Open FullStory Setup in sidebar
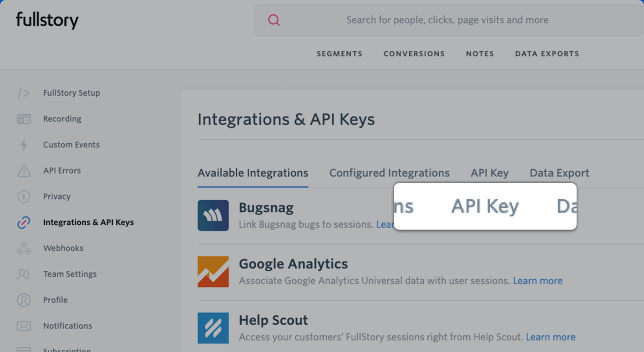 (72, 93)
